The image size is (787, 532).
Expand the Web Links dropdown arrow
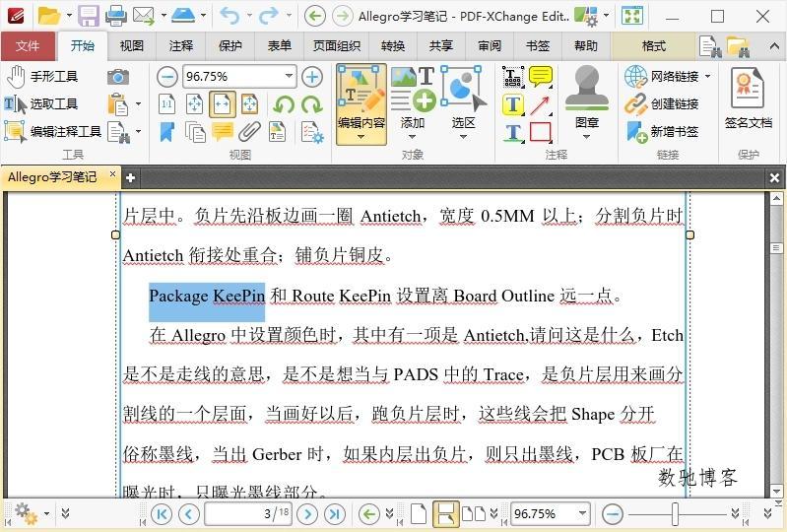click(707, 76)
